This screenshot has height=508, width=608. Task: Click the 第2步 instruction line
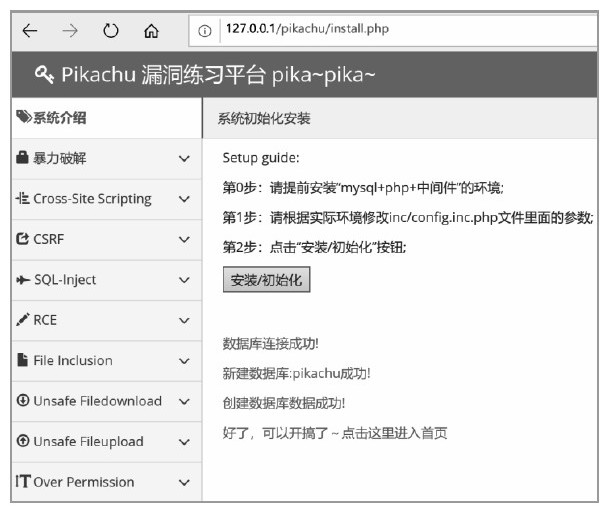click(x=314, y=247)
